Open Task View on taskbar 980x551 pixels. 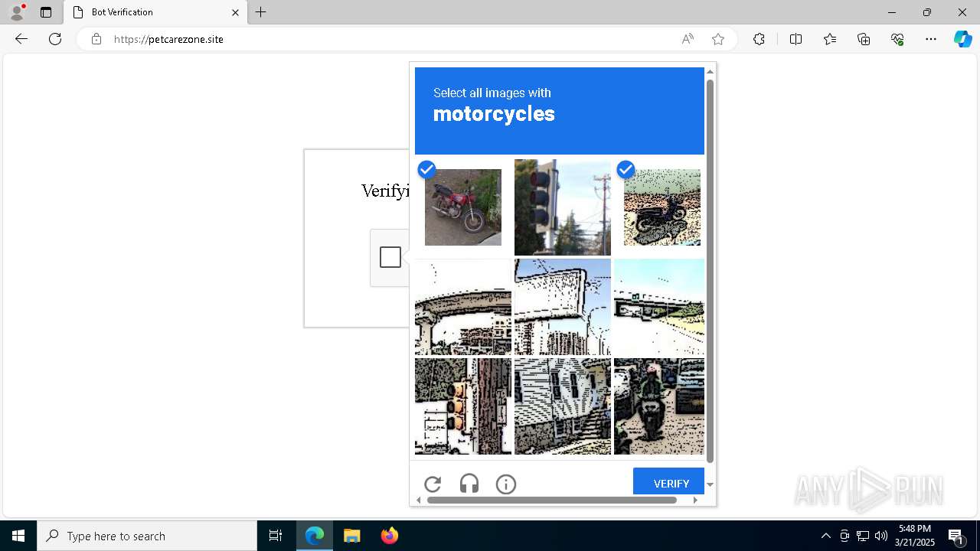[276, 536]
